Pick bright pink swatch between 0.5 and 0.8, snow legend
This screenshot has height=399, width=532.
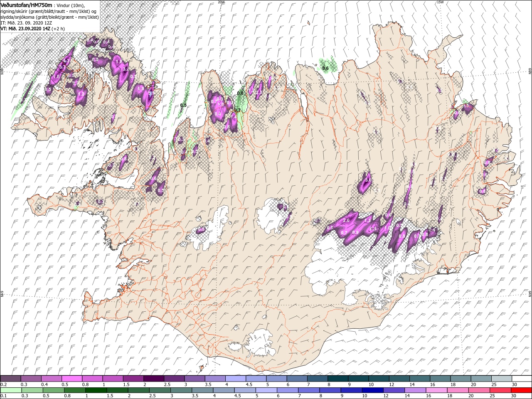72,379
